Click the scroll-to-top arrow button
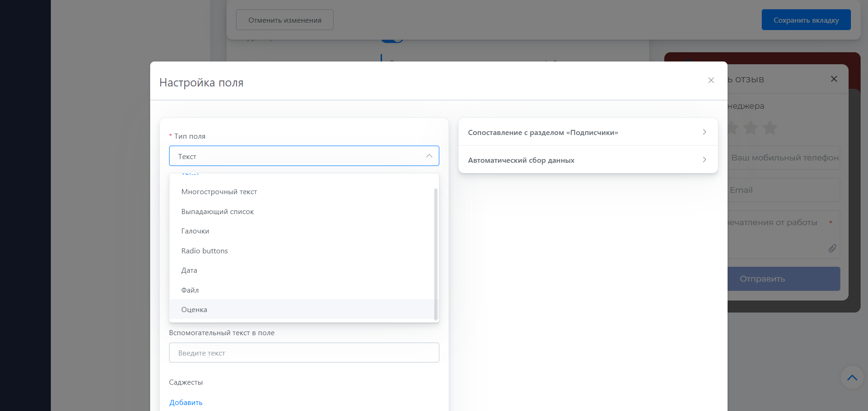The height and width of the screenshot is (411, 868). click(x=852, y=378)
